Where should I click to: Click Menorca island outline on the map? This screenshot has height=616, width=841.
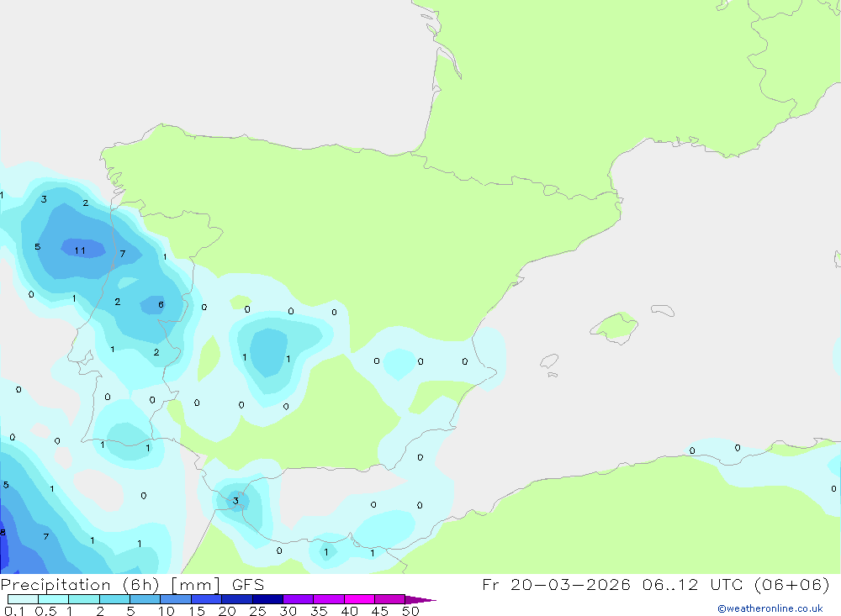click(x=663, y=310)
